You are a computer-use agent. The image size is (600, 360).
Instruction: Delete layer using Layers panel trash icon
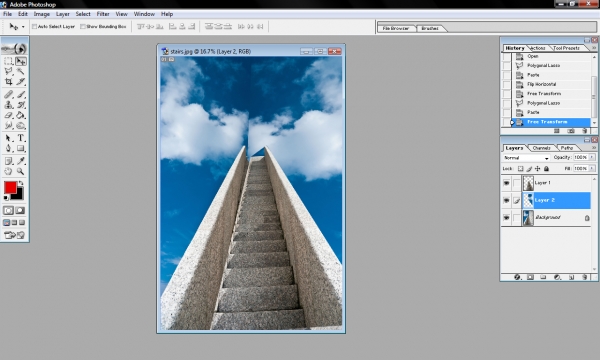584,277
